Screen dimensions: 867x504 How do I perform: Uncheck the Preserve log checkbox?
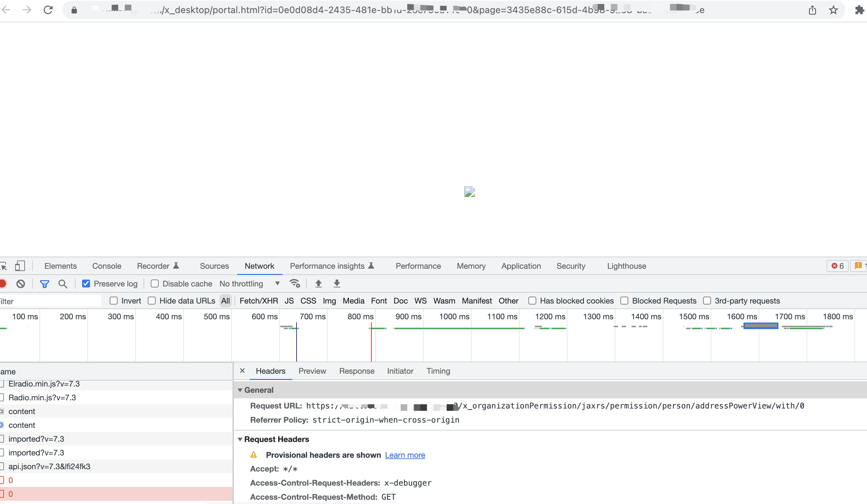coord(86,283)
